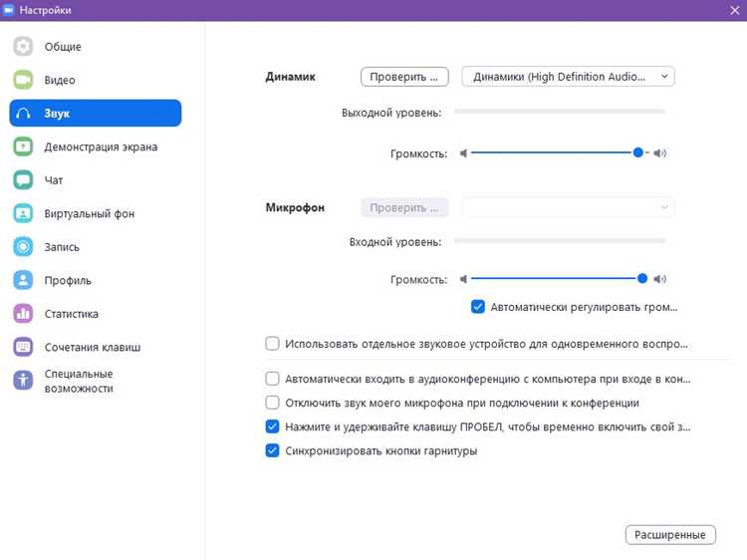Click Проверить button next to Динамик
The image size is (747, 560).
pyautogui.click(x=404, y=77)
